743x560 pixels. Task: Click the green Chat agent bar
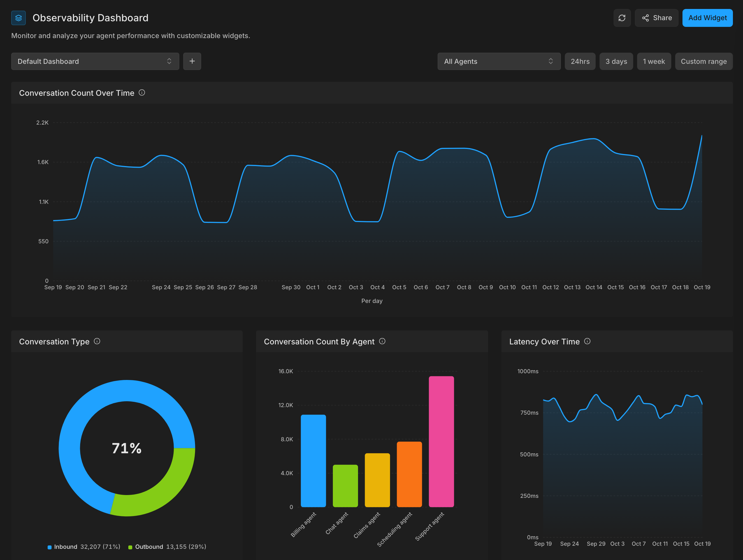[345, 486]
